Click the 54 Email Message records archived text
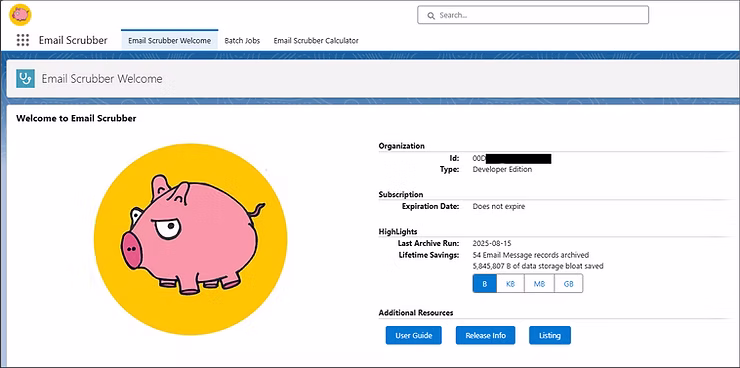This screenshot has width=740, height=368. (530, 255)
